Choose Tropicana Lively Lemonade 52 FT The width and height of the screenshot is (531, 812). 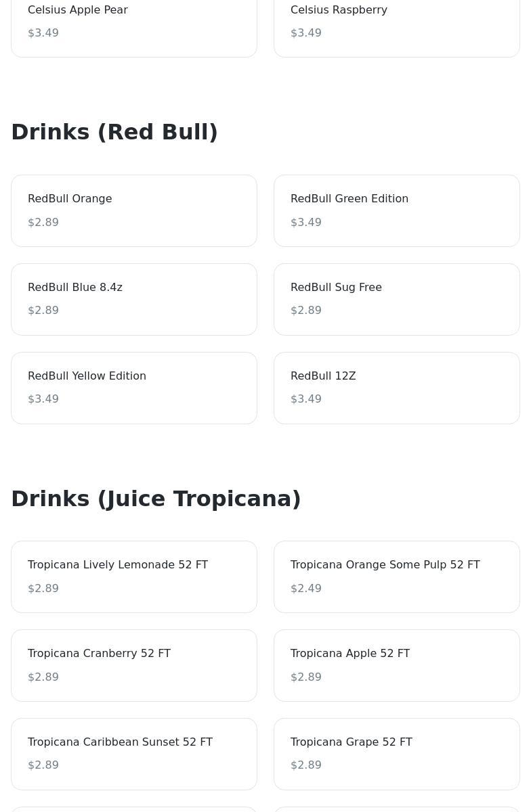(133, 577)
